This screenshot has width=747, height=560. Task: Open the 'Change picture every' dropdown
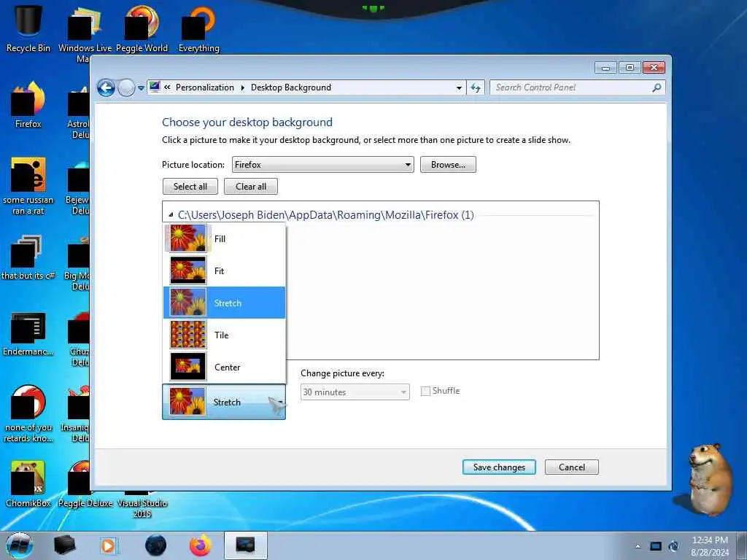355,392
